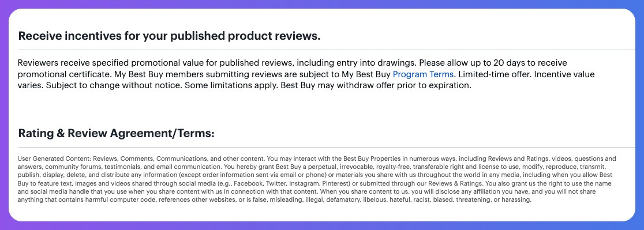Click the words 'community forums' in the terms
The width and height of the screenshot is (644, 230).
pos(73,165)
